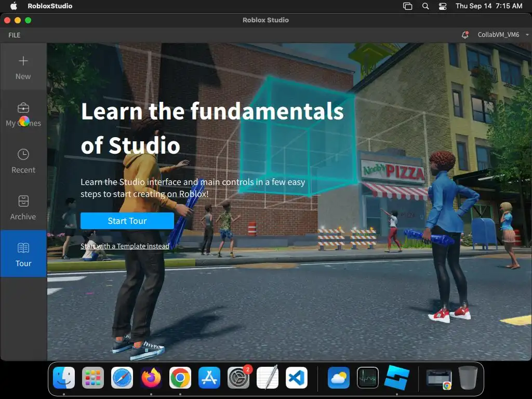Image resolution: width=532 pixels, height=399 pixels.
Task: Launch Visual Studio Code from the dock
Action: 297,378
